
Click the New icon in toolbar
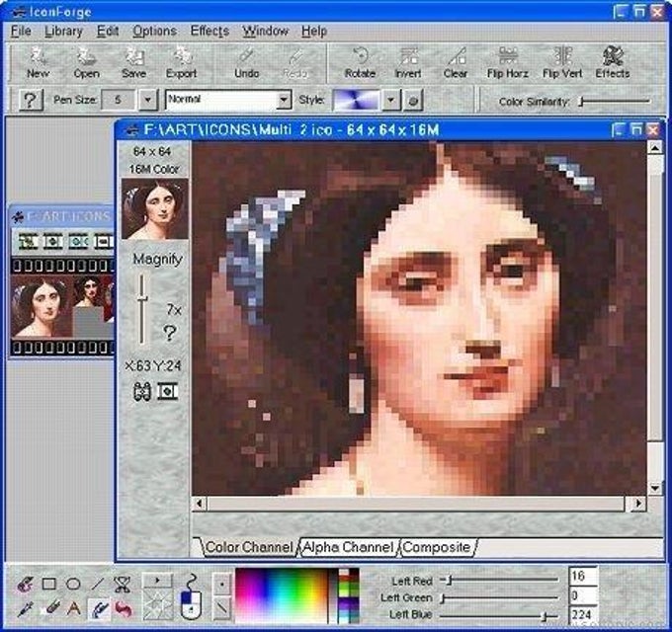(x=39, y=63)
